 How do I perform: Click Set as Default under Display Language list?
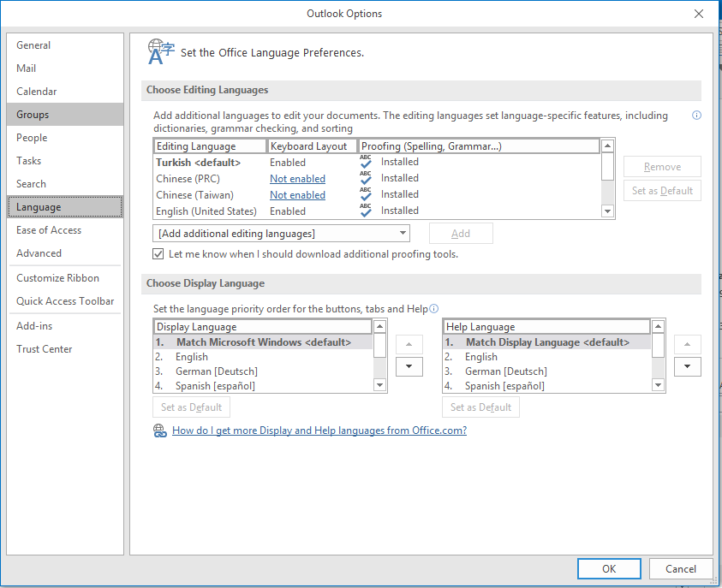click(191, 407)
